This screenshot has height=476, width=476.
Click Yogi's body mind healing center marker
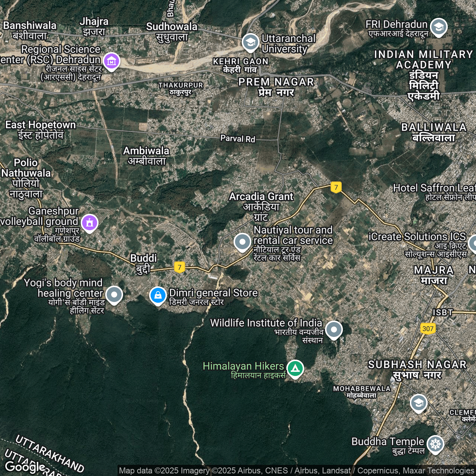click(x=114, y=295)
